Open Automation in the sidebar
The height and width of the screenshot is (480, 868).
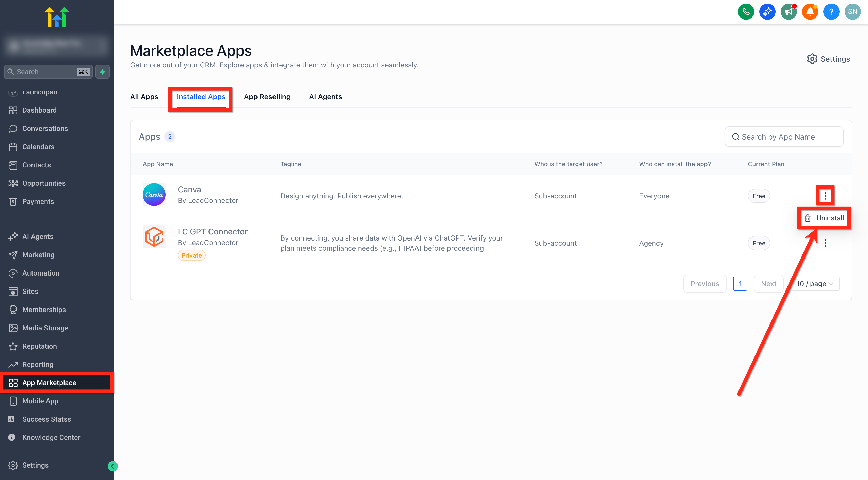pyautogui.click(x=41, y=273)
